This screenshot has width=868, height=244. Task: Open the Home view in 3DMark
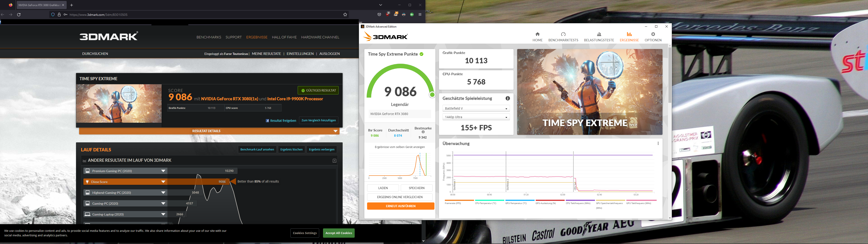coord(537,36)
